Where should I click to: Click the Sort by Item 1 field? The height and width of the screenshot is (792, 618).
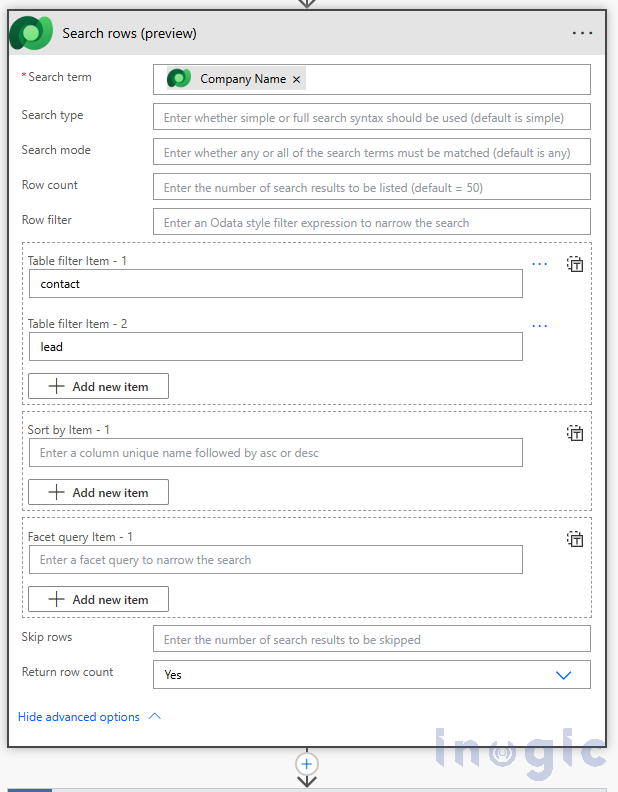point(275,453)
